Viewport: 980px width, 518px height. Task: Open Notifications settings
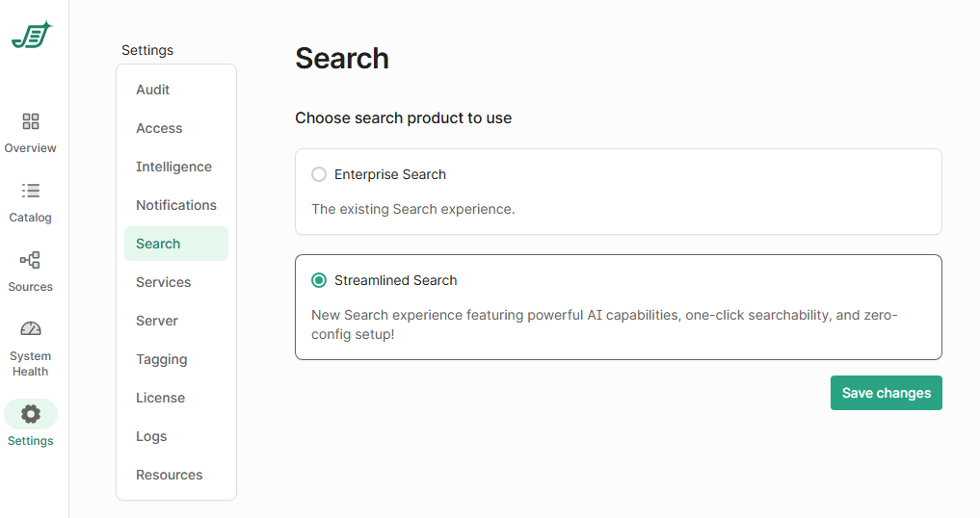click(x=176, y=205)
